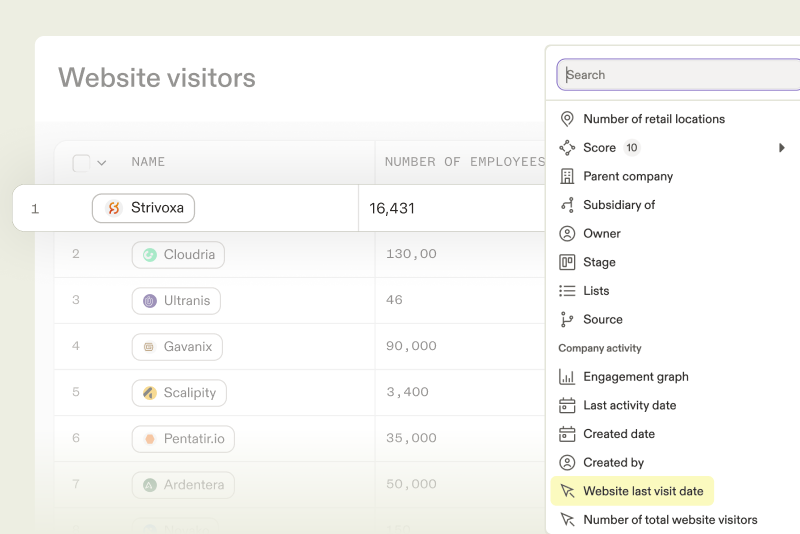Toggle the select-all checkbox in table header
800x534 pixels.
tap(81, 163)
